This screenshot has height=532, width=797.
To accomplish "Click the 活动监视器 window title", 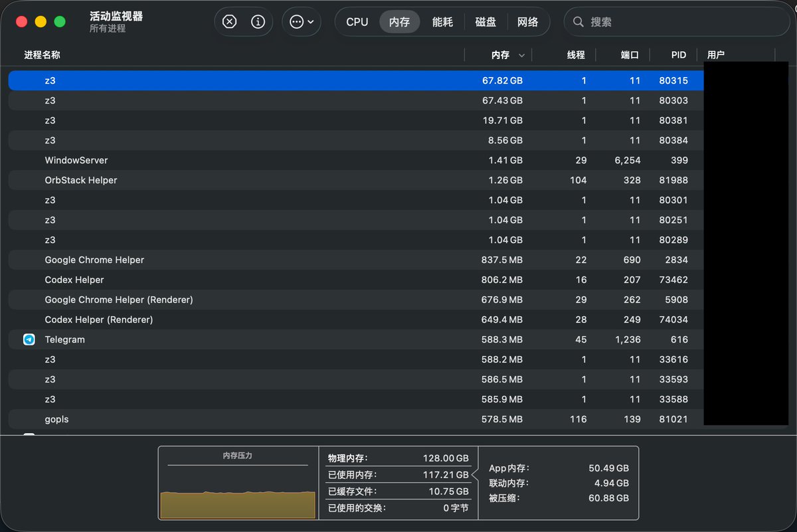I will tap(116, 16).
